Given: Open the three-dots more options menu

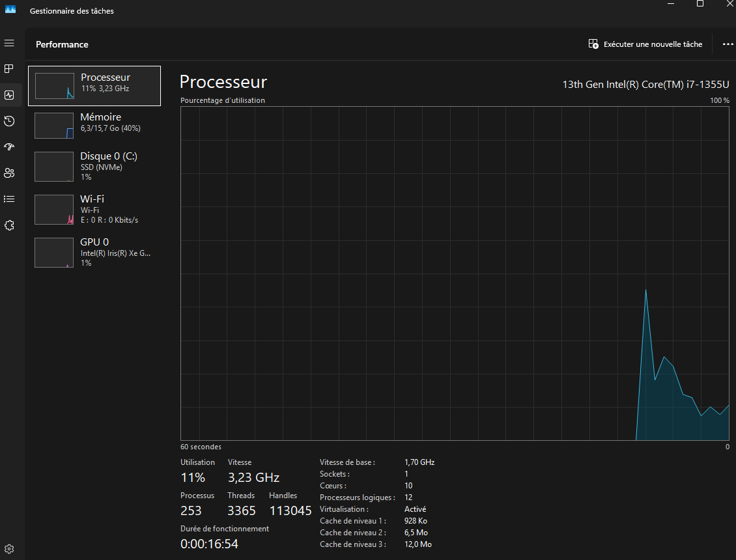Looking at the screenshot, I should point(728,44).
